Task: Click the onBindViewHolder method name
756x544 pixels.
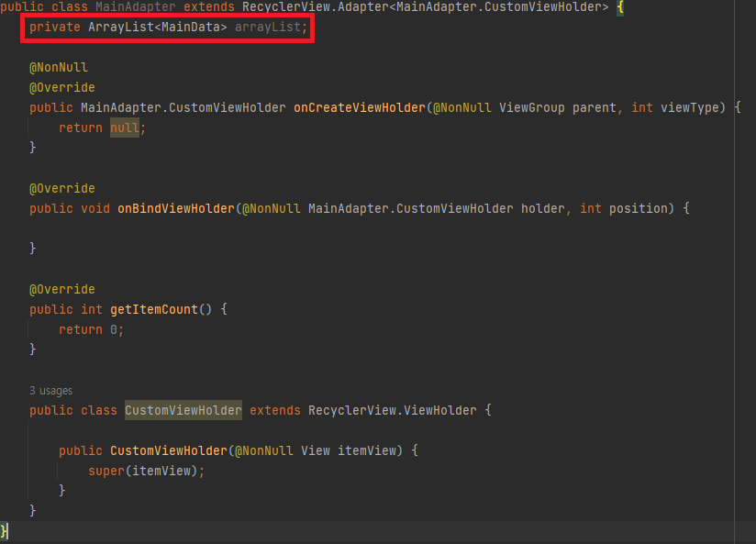Action: 176,208
